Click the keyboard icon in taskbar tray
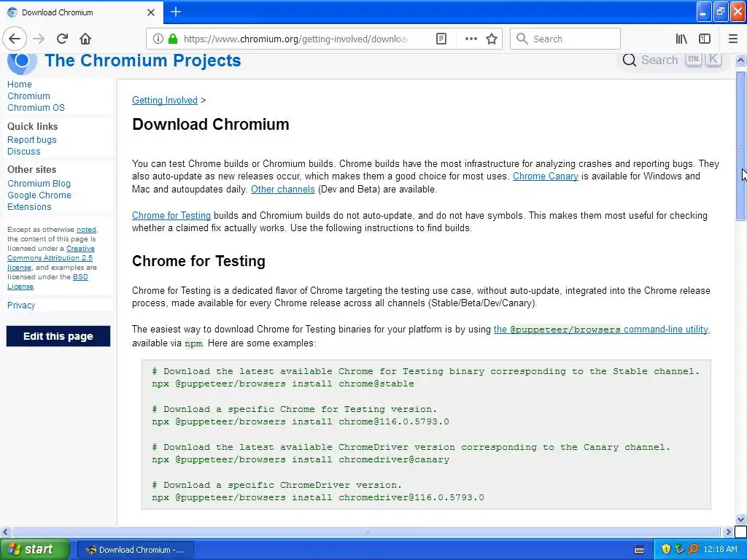747x560 pixels. pyautogui.click(x=639, y=550)
